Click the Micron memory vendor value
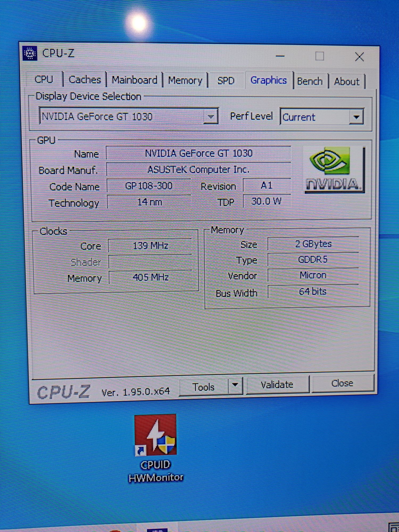The height and width of the screenshot is (532, 399). click(313, 275)
